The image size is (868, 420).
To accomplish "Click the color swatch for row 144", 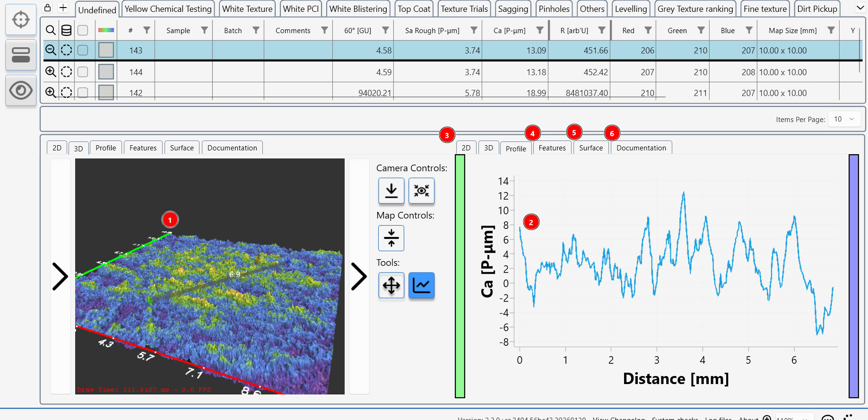I will pyautogui.click(x=106, y=72).
